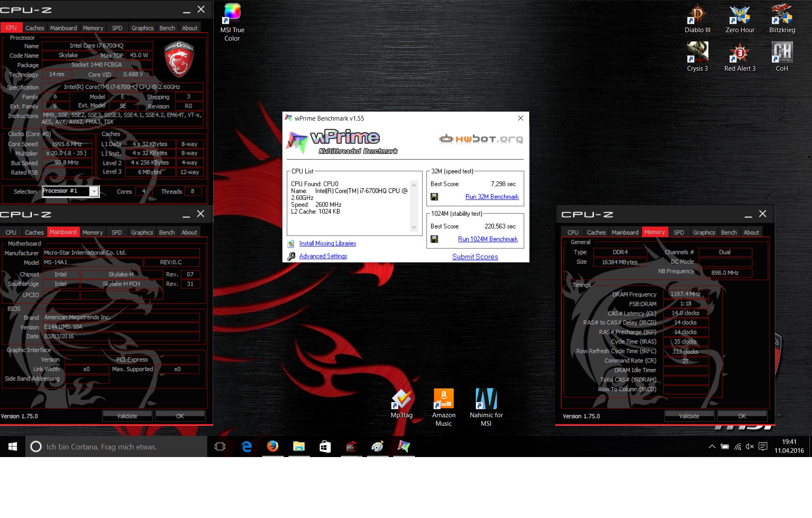The width and height of the screenshot is (812, 518).
Task: Show hidden system tray icons
Action: pos(712,446)
